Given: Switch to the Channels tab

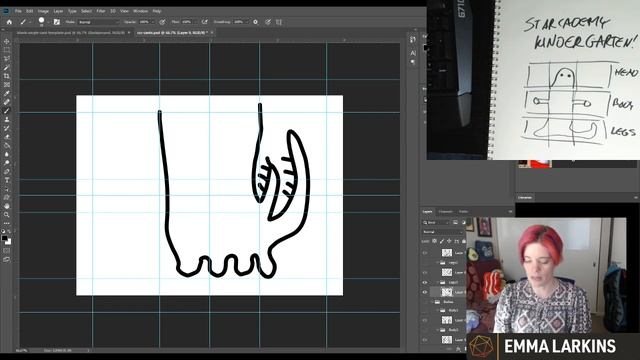Looking at the screenshot, I should tap(445, 211).
